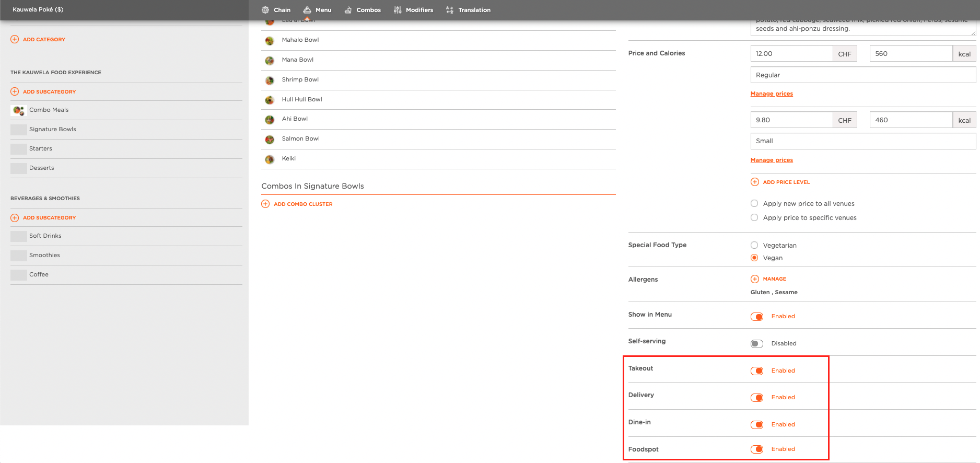The height and width of the screenshot is (463, 980).
Task: Open the Modifiers sliders icon
Action: (x=398, y=10)
